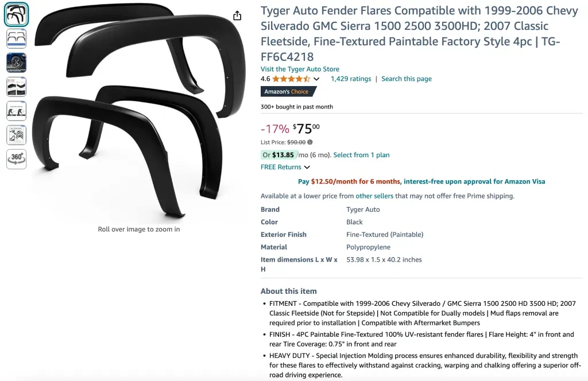This screenshot has height=381, width=588.
Task: Select the second thumbnail showing four flares outline
Action: pos(17,38)
